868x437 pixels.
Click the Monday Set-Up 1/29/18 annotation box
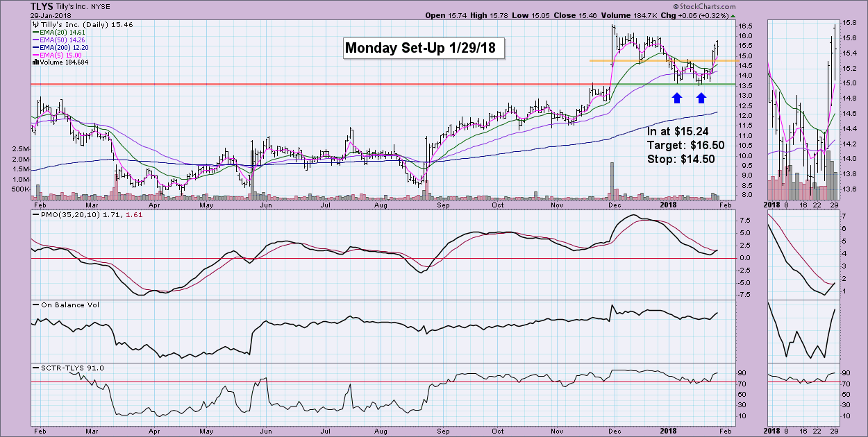(424, 48)
